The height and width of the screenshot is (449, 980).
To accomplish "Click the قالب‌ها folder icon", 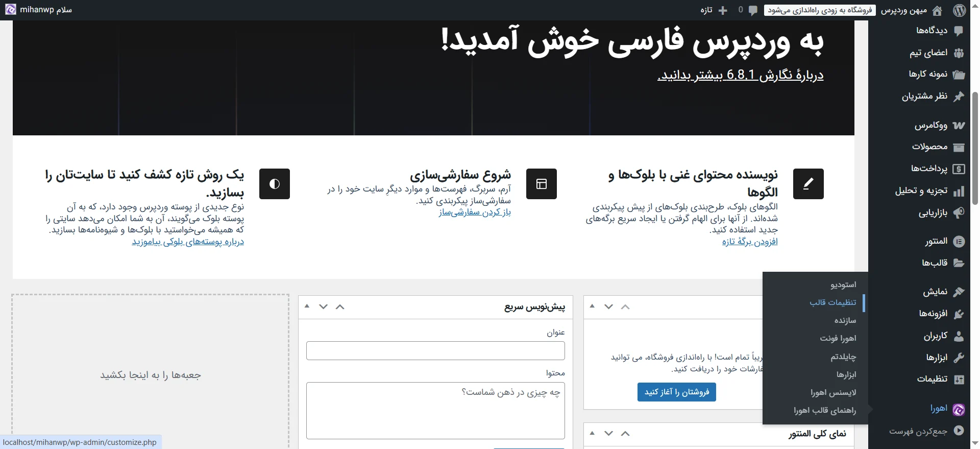I will (x=959, y=263).
